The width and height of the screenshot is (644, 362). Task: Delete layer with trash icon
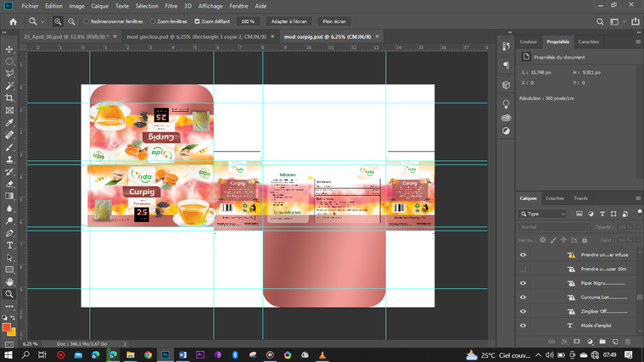click(628, 342)
